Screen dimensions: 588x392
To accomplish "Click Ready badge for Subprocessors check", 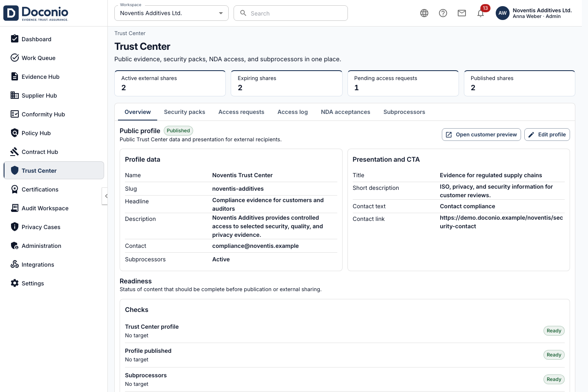I will [x=554, y=379].
